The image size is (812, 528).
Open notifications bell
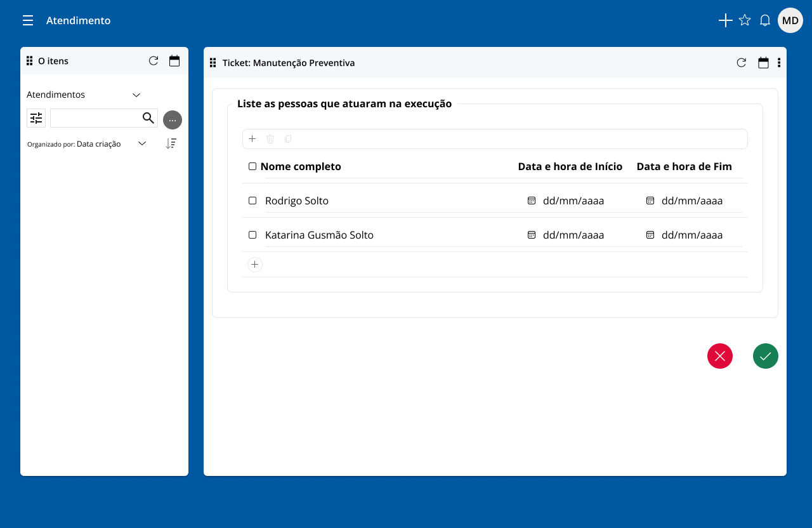point(765,20)
